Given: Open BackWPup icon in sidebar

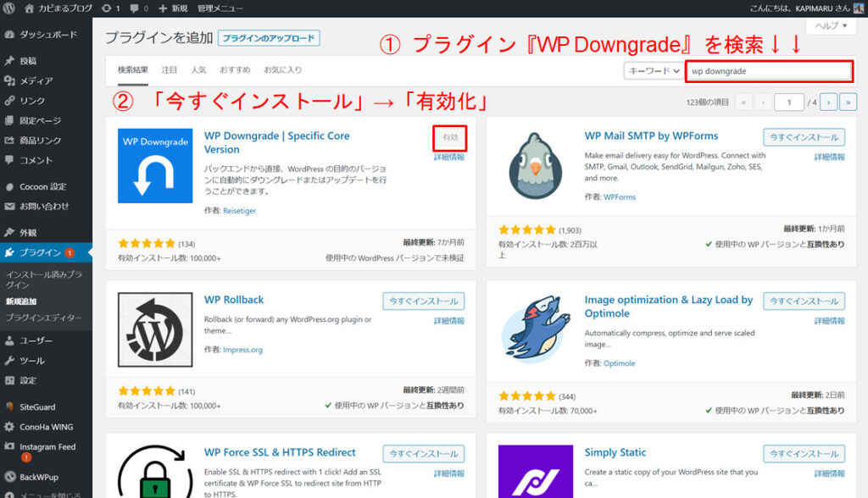Looking at the screenshot, I should (x=9, y=477).
